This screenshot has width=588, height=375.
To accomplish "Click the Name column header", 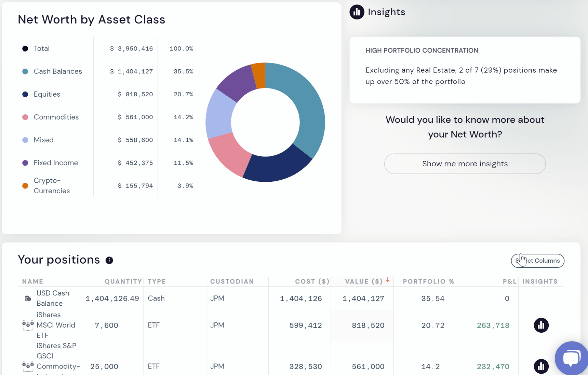I will (x=33, y=281).
